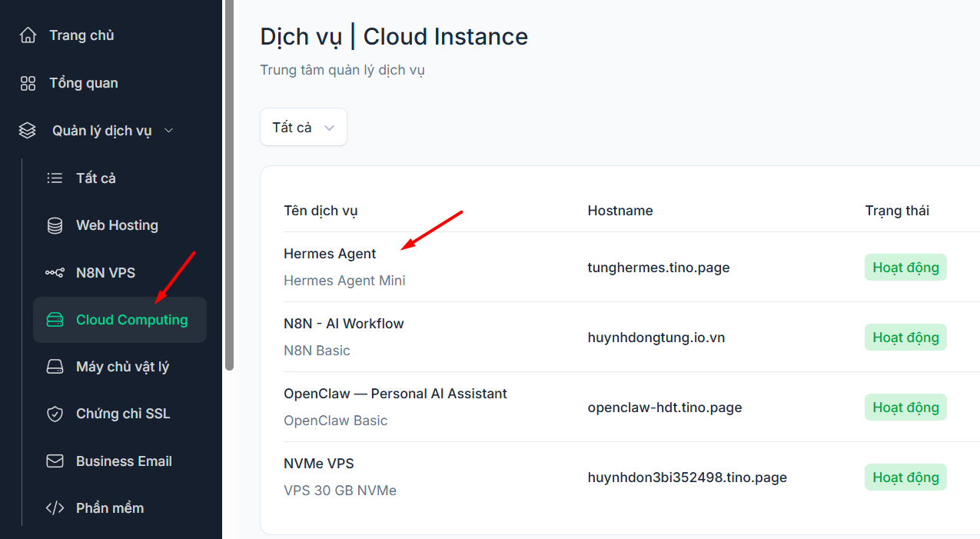This screenshot has height=539, width=980.
Task: Open Phần mềm in the sidebar
Action: pos(110,508)
